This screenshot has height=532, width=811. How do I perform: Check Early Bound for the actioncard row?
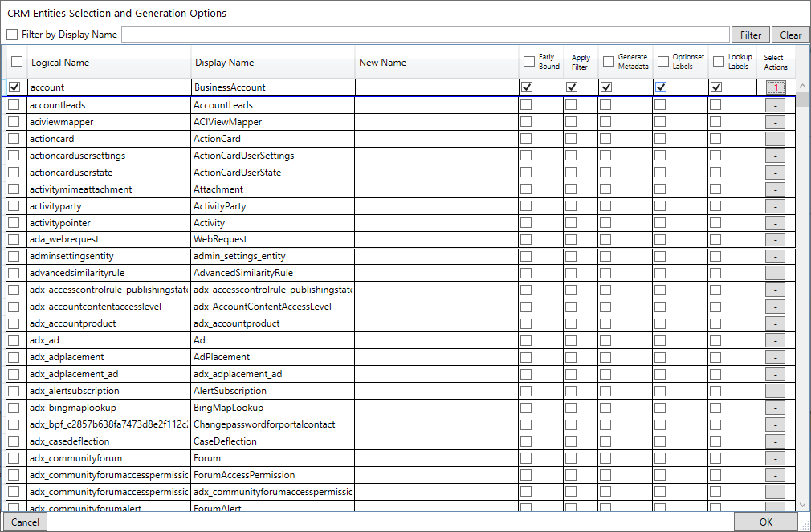[x=525, y=139]
